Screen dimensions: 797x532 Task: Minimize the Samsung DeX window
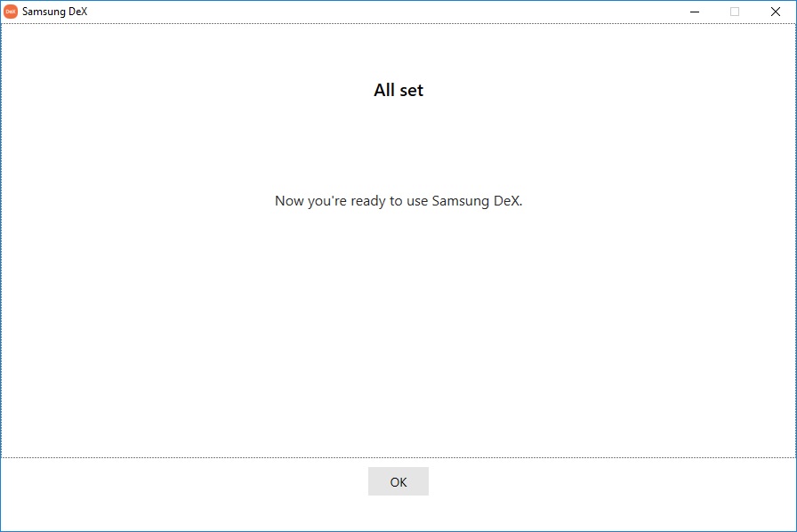tap(694, 12)
